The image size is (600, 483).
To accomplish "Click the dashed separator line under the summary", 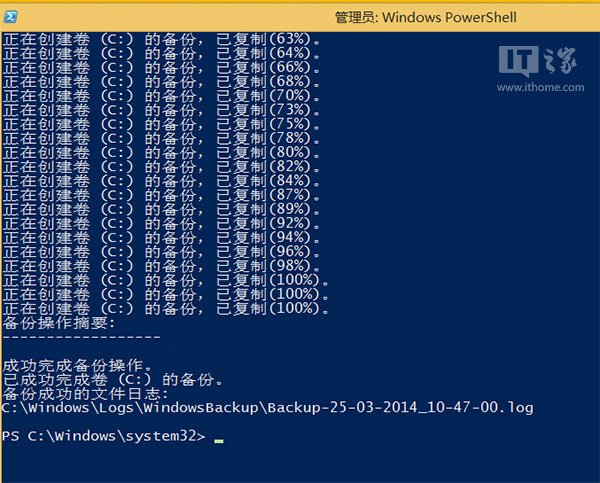I will tap(82, 337).
